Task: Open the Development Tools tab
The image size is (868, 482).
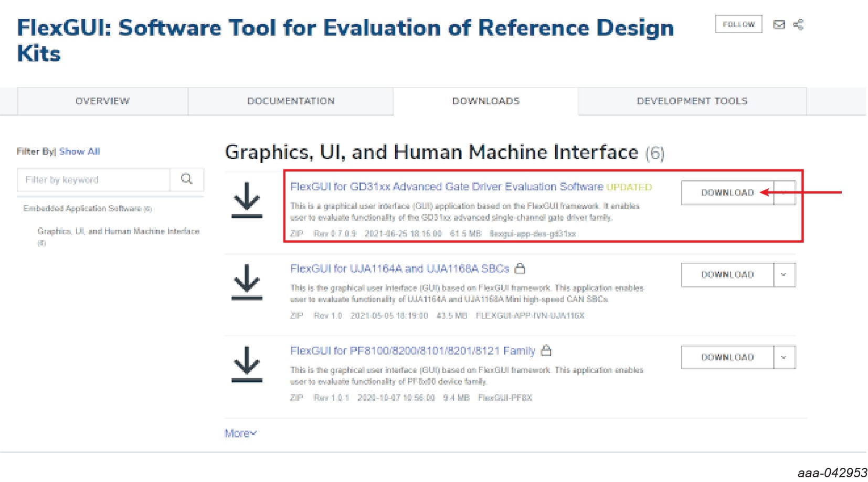Action: pos(692,101)
